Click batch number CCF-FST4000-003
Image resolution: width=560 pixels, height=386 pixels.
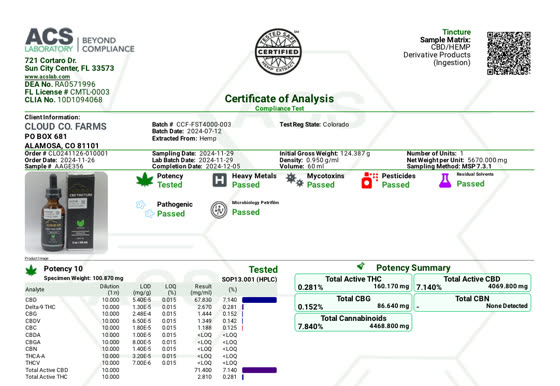204,124
